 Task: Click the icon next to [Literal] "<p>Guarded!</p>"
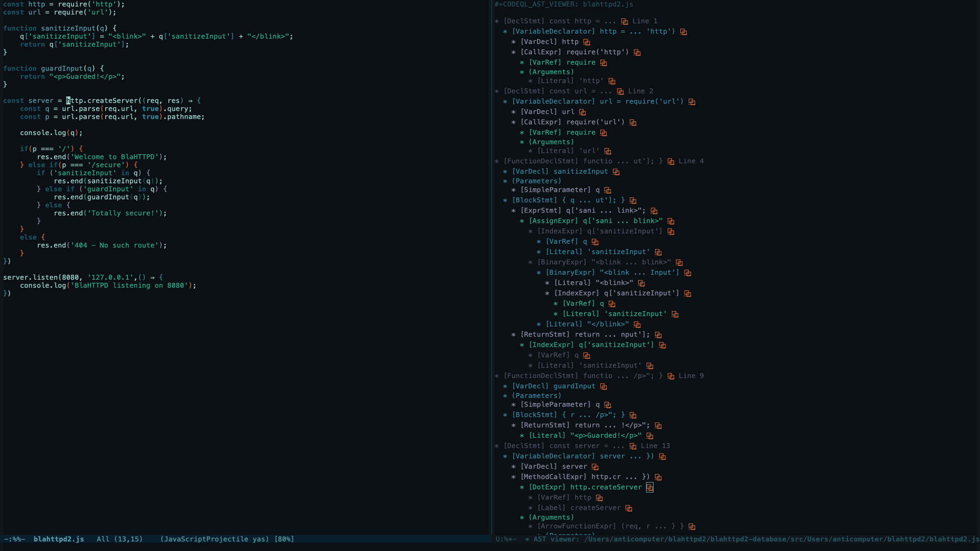pos(650,436)
